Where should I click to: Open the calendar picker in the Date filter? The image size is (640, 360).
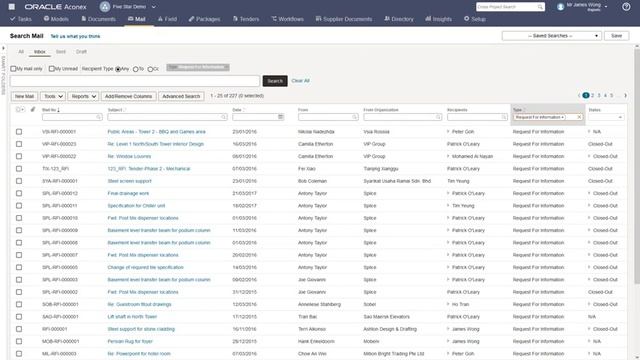[x=280, y=117]
